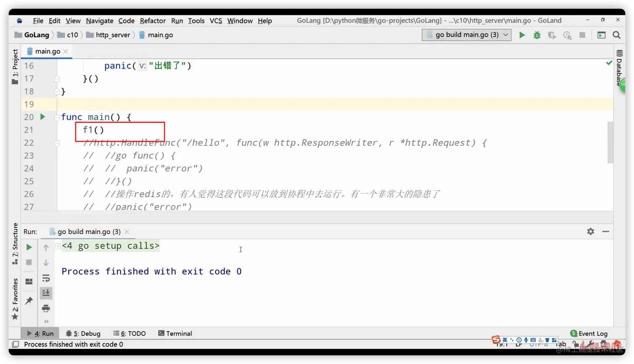Toggle the Favorites tool window
This screenshot has height=364, width=634.
coord(15,299)
